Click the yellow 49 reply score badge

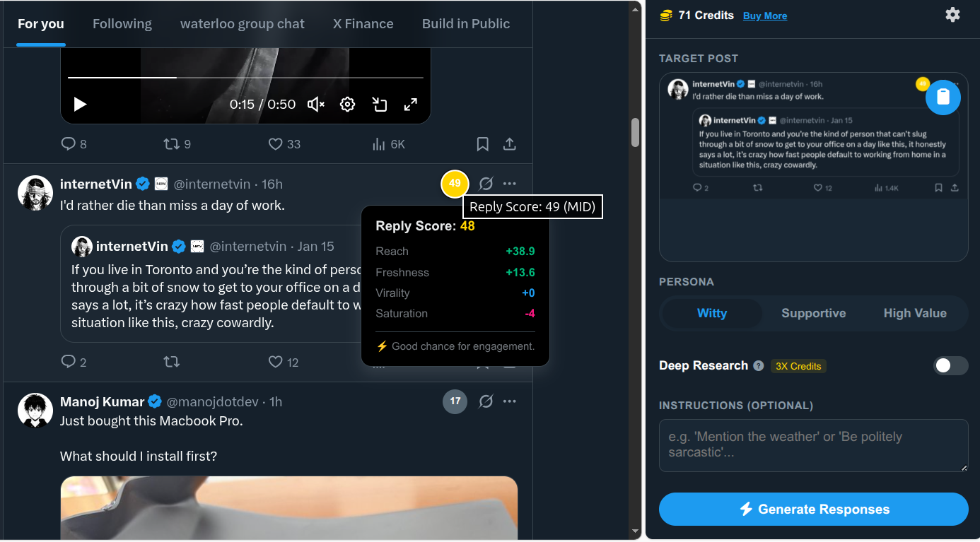click(455, 184)
